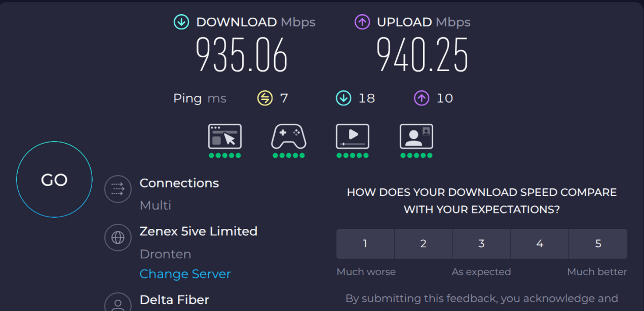Click the yellow idle ping icon
This screenshot has height=311, width=644.
point(264,98)
